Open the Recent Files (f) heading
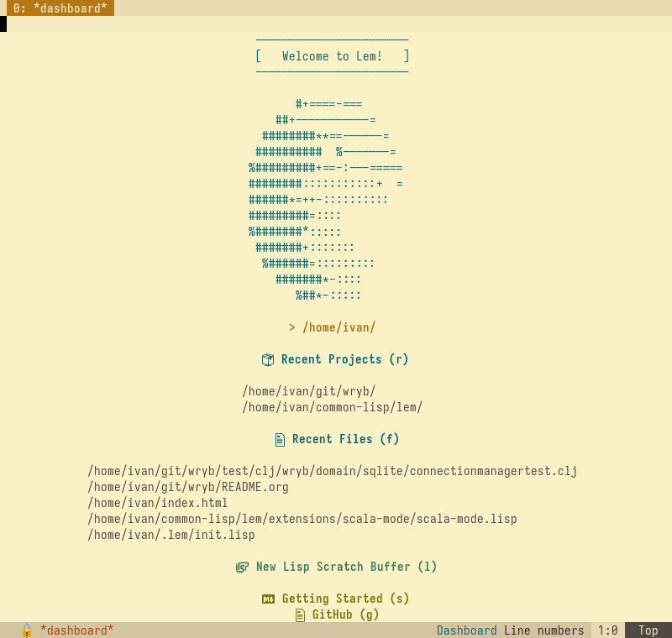Viewport: 672px width, 638px height. coord(345,439)
